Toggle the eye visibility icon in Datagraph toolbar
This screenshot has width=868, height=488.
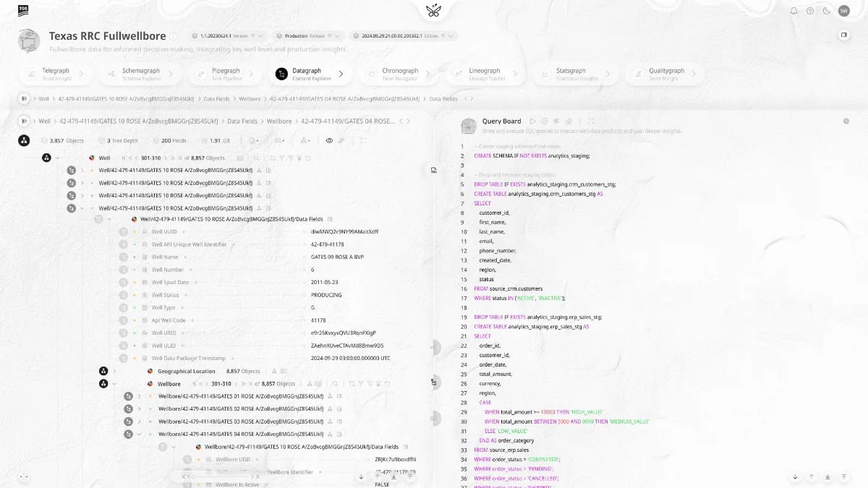pyautogui.click(x=329, y=140)
